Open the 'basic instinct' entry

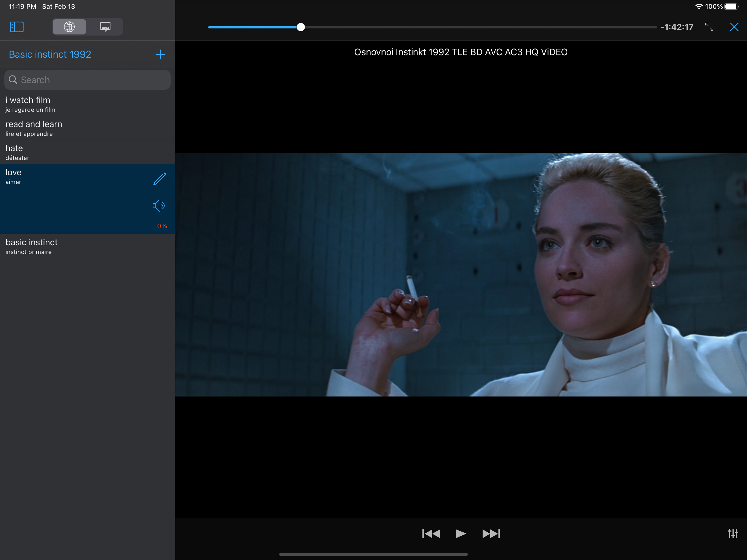[x=87, y=246]
